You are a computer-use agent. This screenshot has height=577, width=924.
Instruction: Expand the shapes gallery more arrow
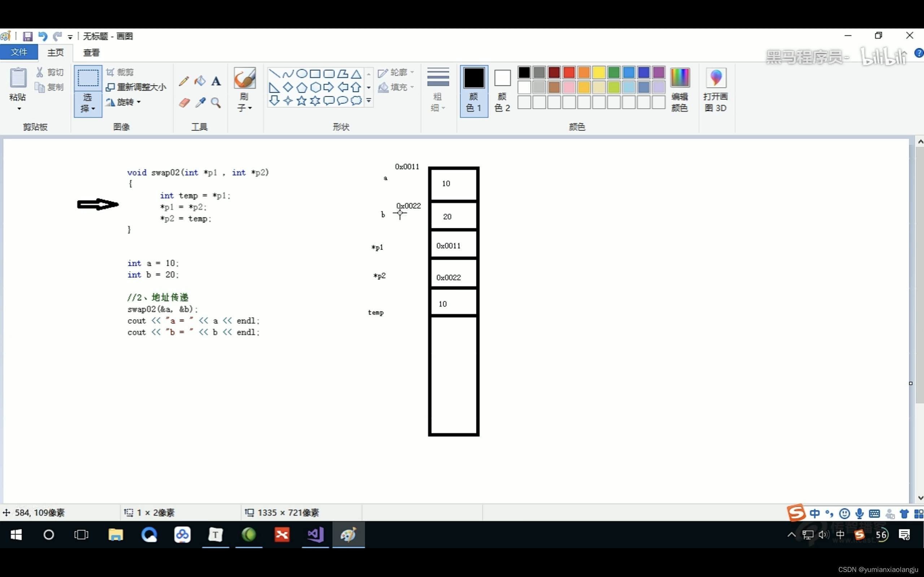pyautogui.click(x=369, y=101)
